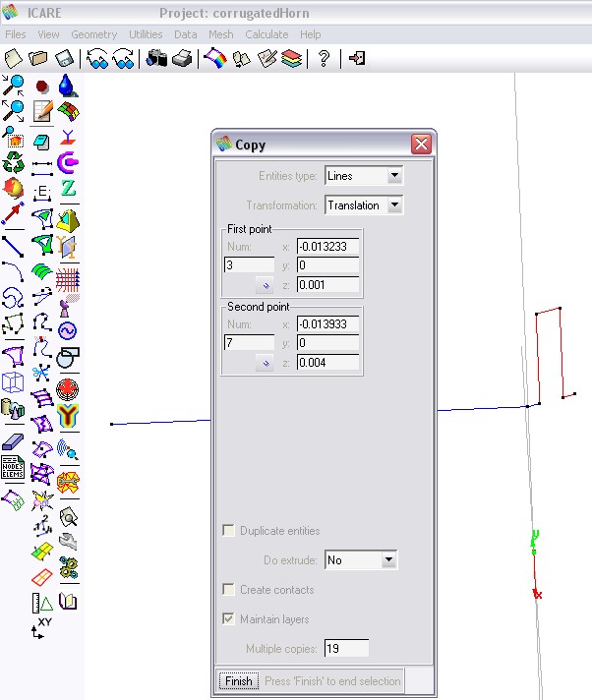
Task: Click the rainbow Y-shaped contour icon
Action: pos(68,415)
